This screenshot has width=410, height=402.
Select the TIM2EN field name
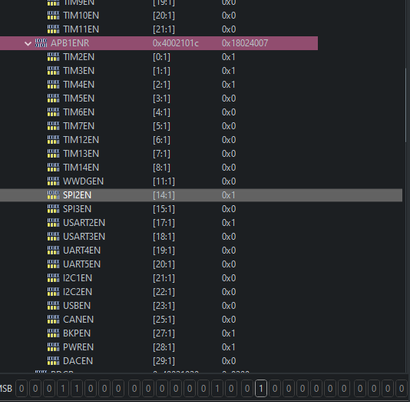(x=79, y=57)
